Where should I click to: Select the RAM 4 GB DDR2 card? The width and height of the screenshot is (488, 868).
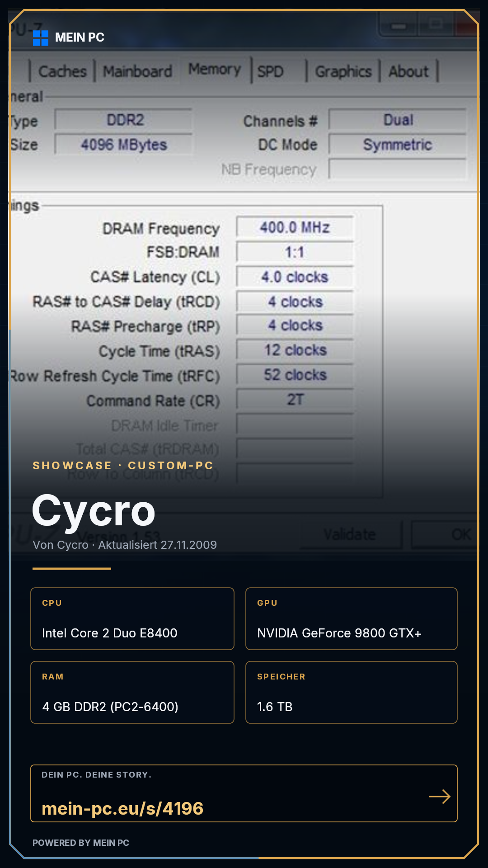coord(132,692)
